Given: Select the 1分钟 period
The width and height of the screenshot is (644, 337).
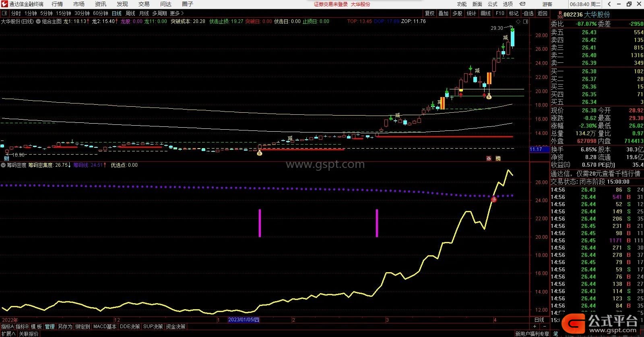Looking at the screenshot, I should 31,13.
